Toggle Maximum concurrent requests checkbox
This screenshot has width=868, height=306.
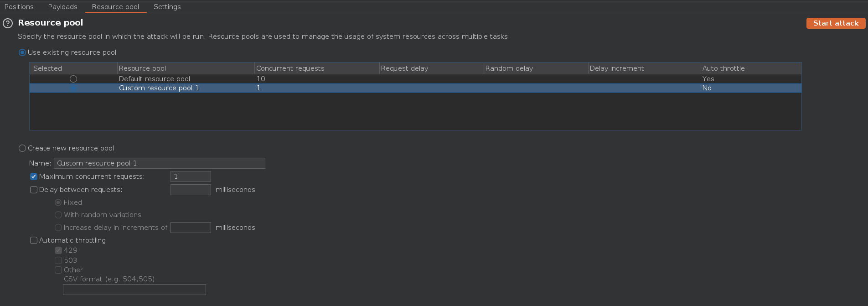(x=34, y=176)
